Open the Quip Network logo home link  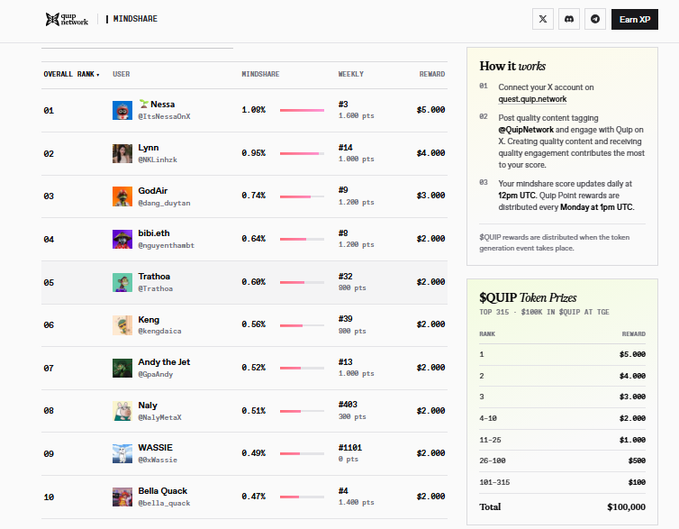click(x=67, y=19)
